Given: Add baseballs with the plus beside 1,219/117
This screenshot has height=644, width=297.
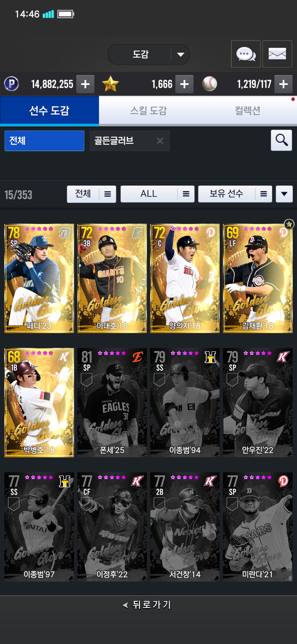Looking at the screenshot, I should (x=283, y=84).
